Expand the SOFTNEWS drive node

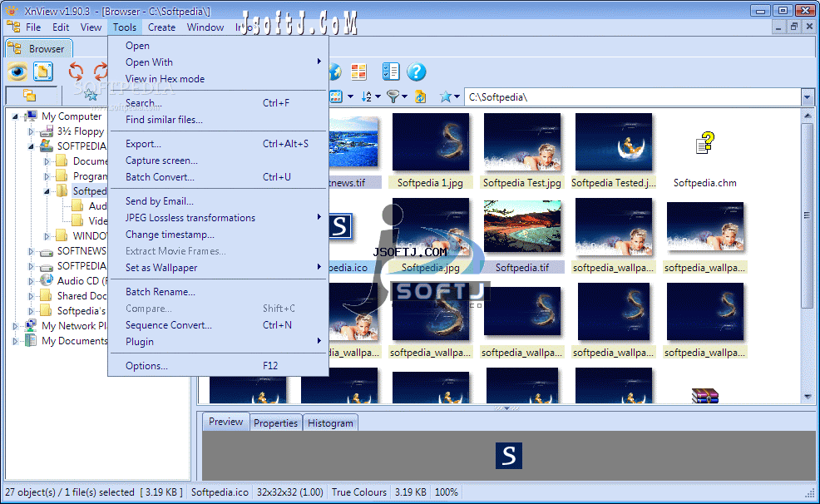(x=31, y=251)
